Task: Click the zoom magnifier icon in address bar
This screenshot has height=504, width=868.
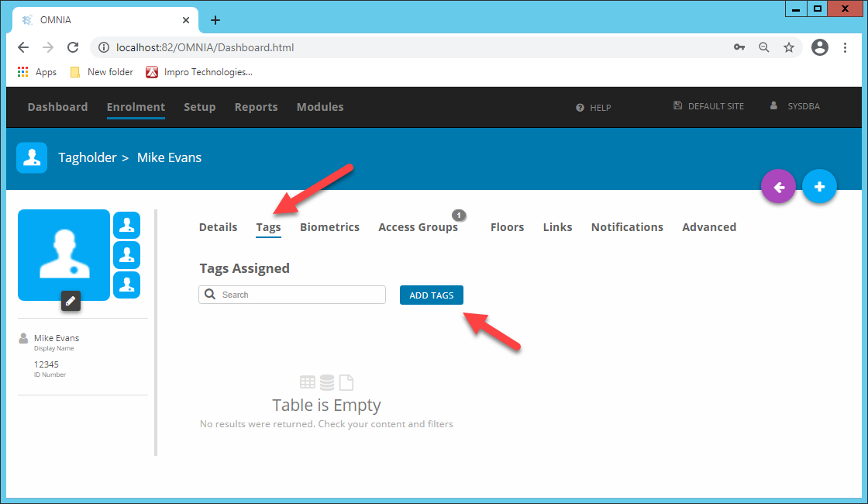Action: (764, 47)
